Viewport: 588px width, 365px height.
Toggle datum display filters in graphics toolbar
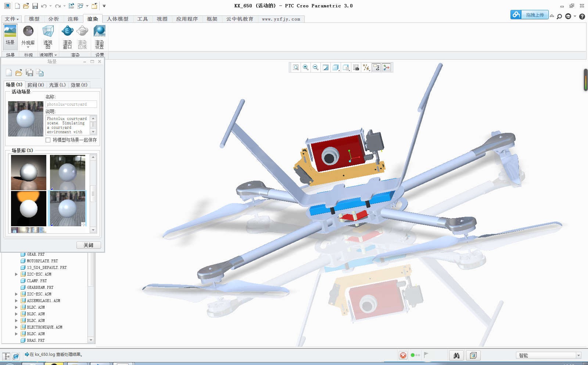(366, 67)
